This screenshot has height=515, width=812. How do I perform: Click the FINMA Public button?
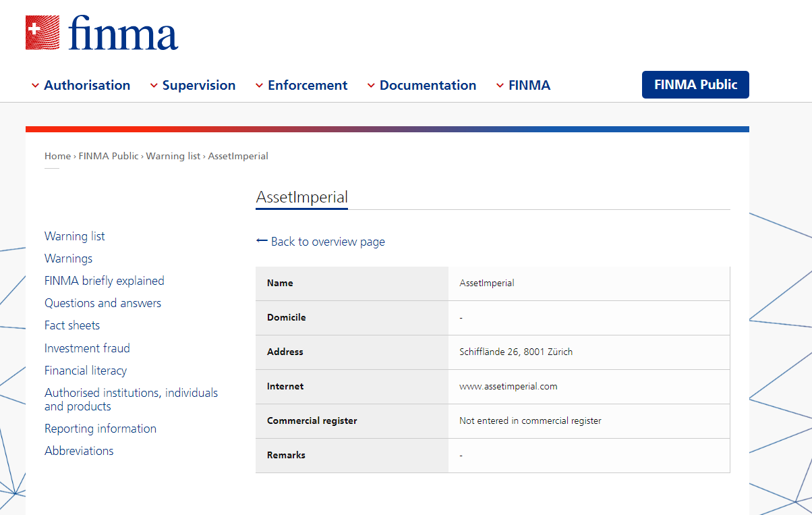(695, 84)
